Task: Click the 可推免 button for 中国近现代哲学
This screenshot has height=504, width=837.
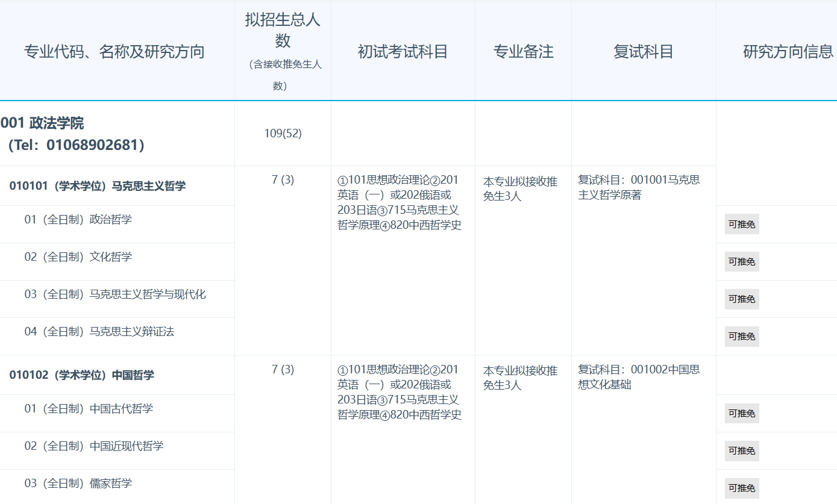Action: (741, 450)
